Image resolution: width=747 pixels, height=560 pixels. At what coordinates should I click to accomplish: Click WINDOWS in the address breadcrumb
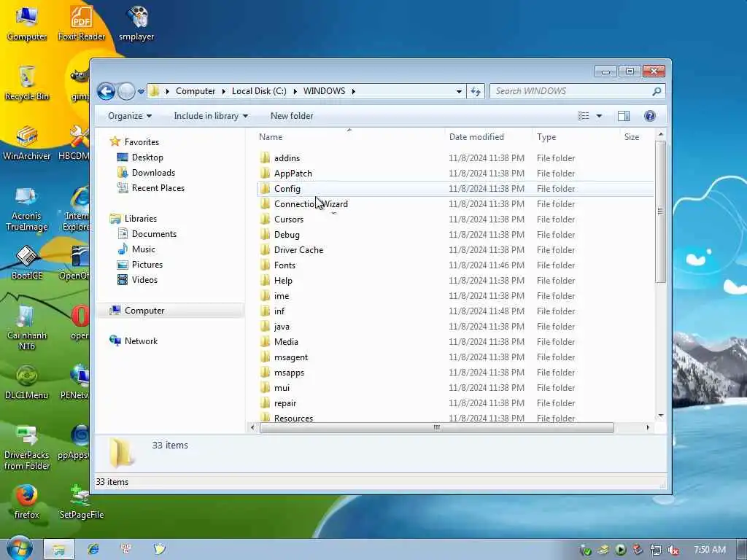[x=324, y=91]
